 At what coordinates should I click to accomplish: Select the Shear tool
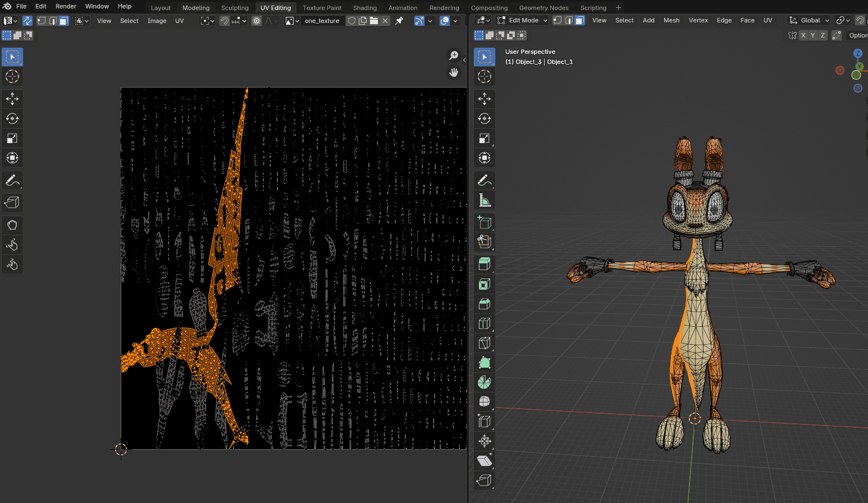[x=485, y=461]
